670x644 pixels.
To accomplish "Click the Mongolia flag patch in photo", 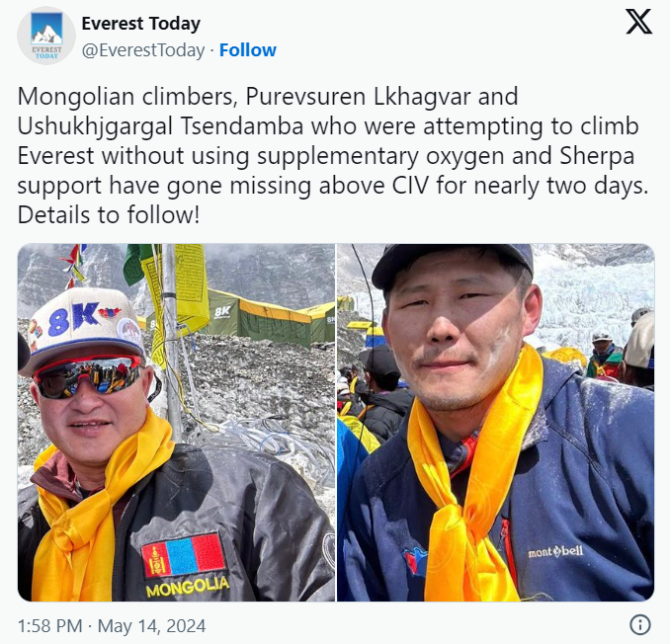I will (x=183, y=556).
